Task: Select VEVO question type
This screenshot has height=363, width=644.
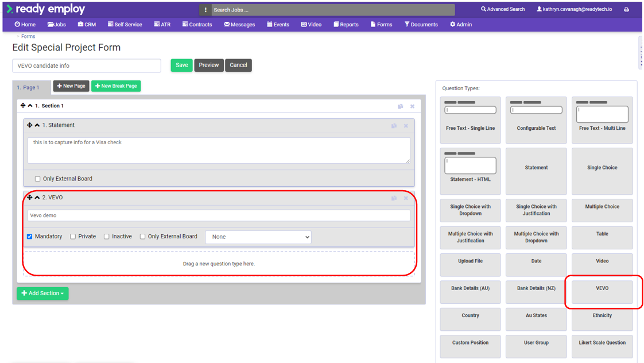Action: pos(602,292)
